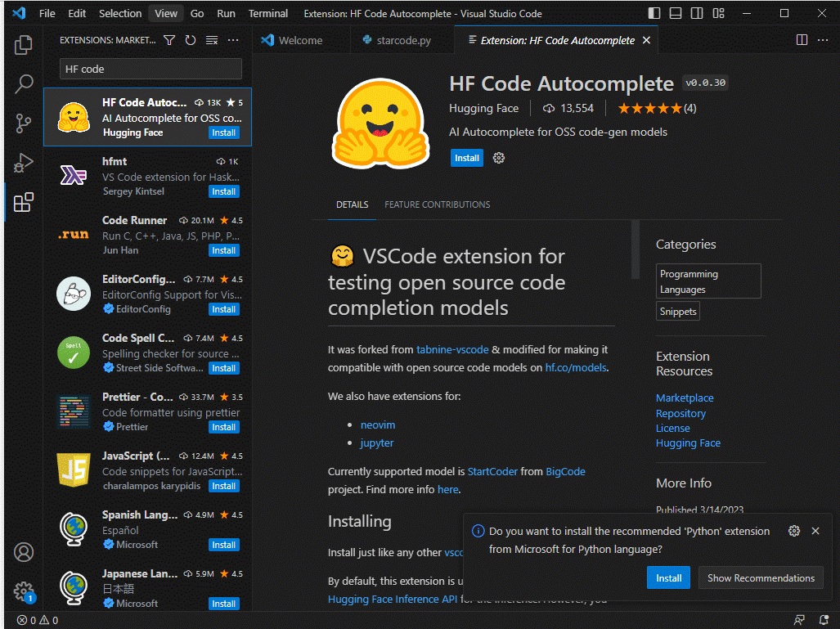Toggle the Secondary Side Bar layout icon
This screenshot has height=629, width=840.
[x=697, y=13]
